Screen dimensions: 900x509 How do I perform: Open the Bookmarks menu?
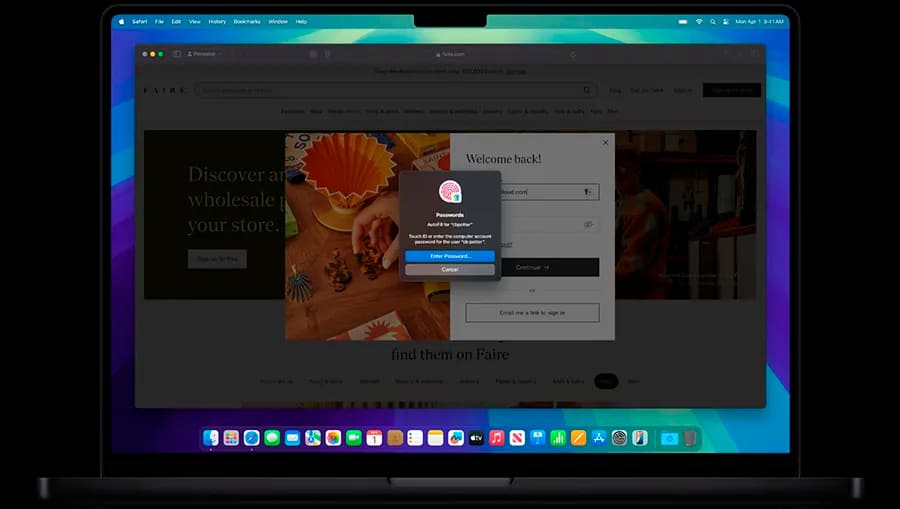[x=247, y=21]
